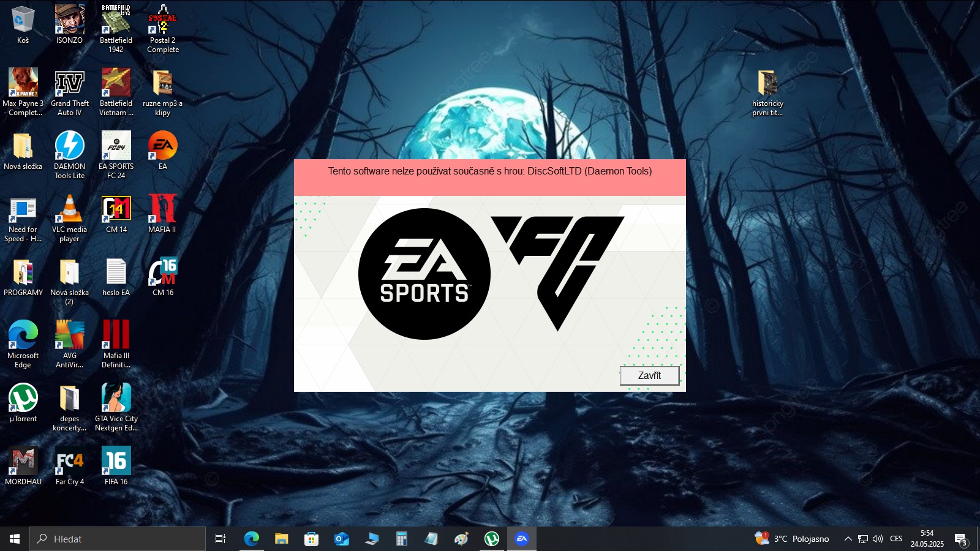The height and width of the screenshot is (551, 980).
Task: Open the Windows Start menu
Action: (15, 539)
